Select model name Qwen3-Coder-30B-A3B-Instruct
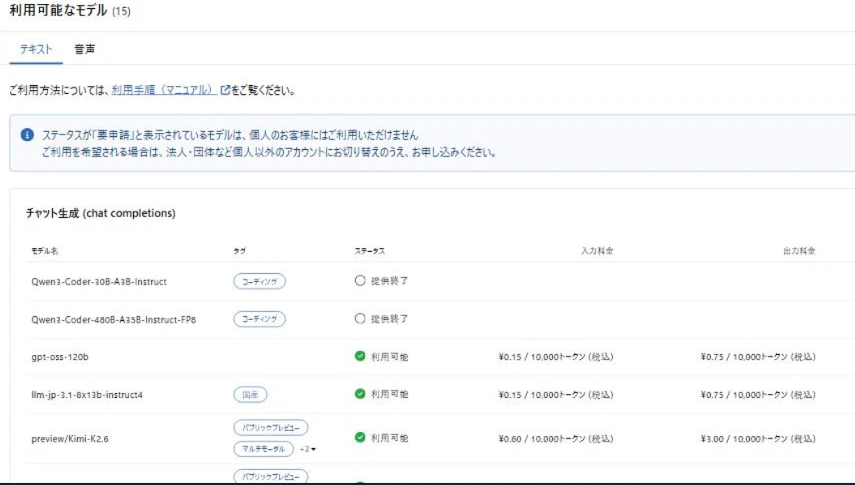855x485 pixels. 99,282
